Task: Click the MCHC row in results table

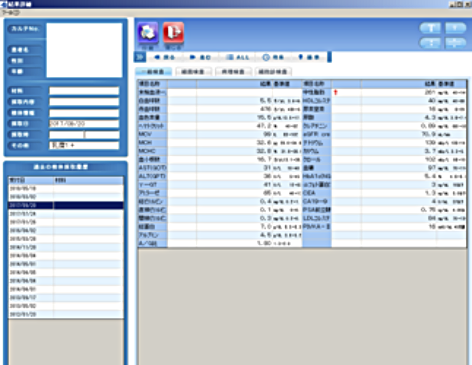Action: [x=220, y=151]
